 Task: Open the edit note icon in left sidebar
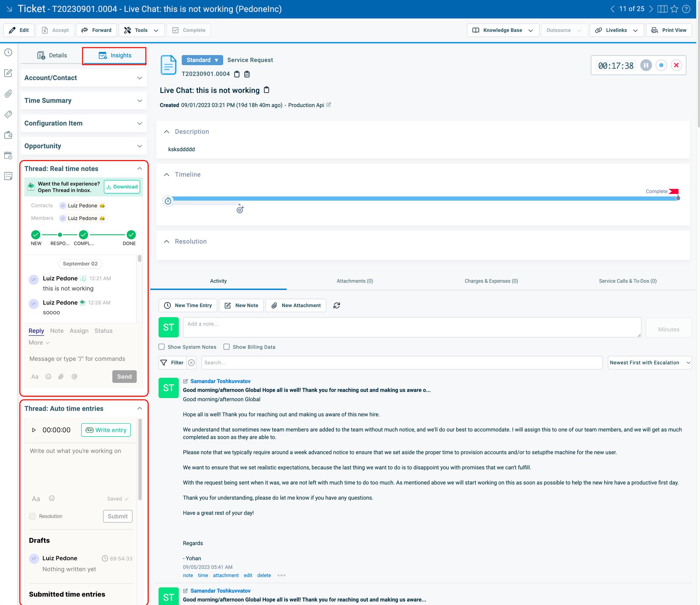pyautogui.click(x=8, y=73)
